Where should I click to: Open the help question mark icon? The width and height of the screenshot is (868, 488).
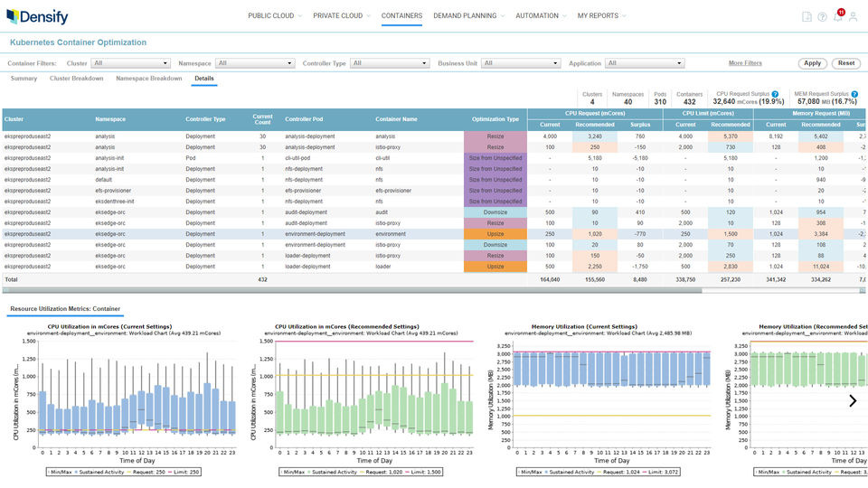tap(822, 16)
